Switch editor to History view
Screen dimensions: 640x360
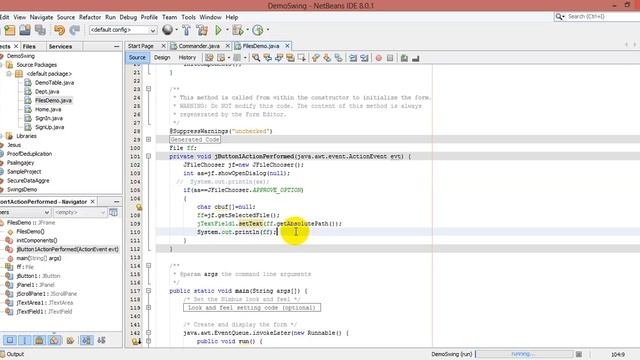187,58
